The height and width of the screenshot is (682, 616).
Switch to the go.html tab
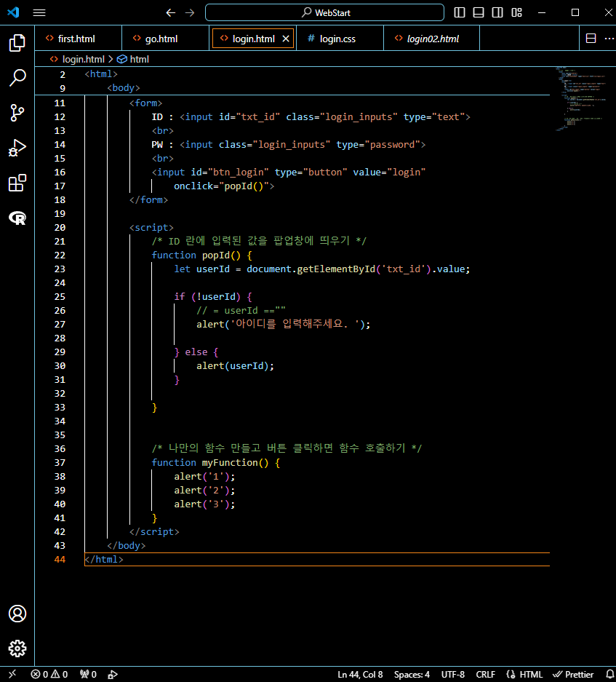(166, 39)
